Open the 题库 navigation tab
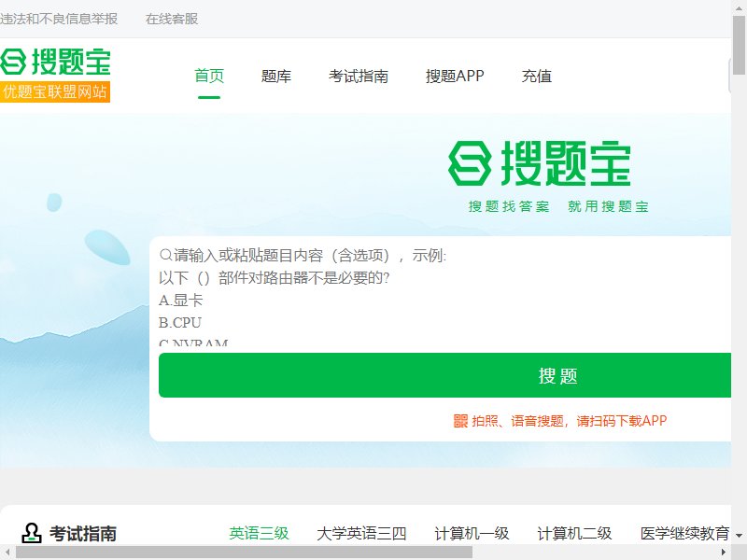Screen dimensions: 747x560 click(x=275, y=76)
